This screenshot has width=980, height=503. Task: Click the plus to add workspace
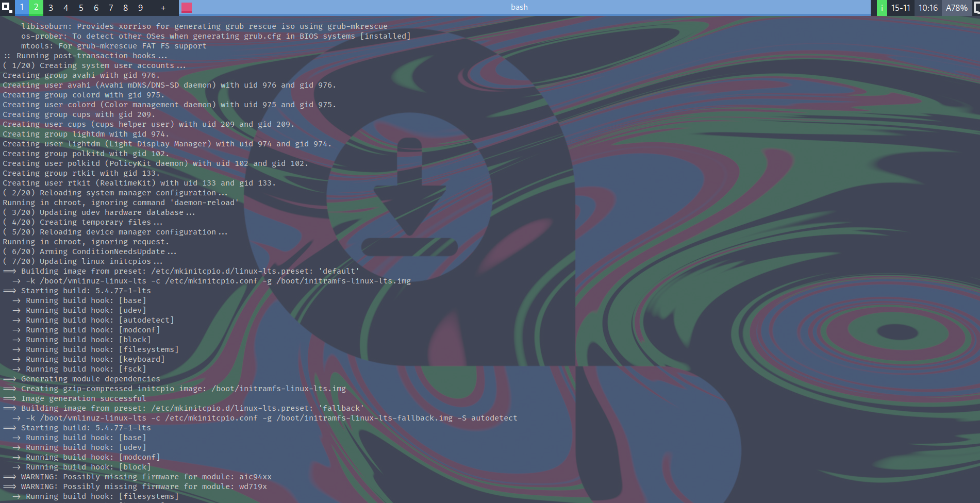point(163,8)
